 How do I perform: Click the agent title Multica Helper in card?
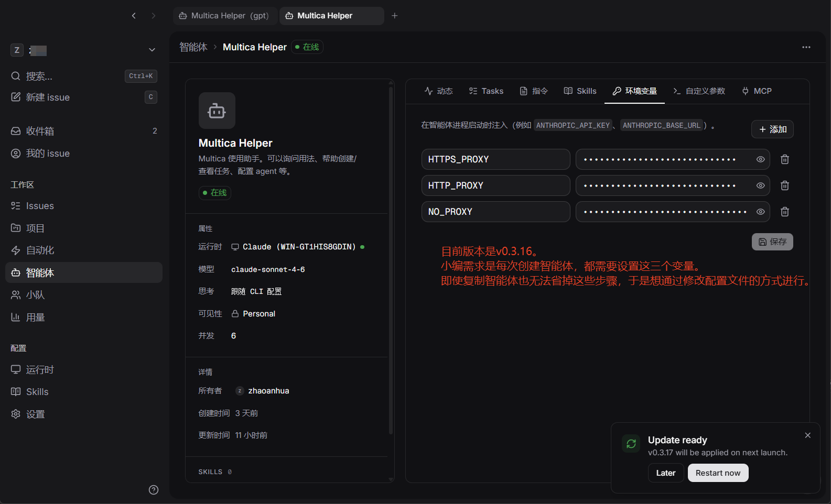click(x=235, y=143)
